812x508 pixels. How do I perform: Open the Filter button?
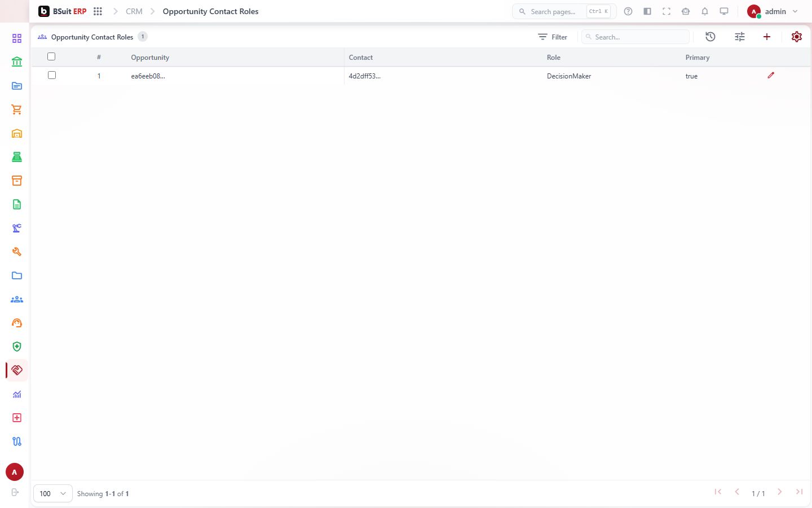pyautogui.click(x=553, y=37)
